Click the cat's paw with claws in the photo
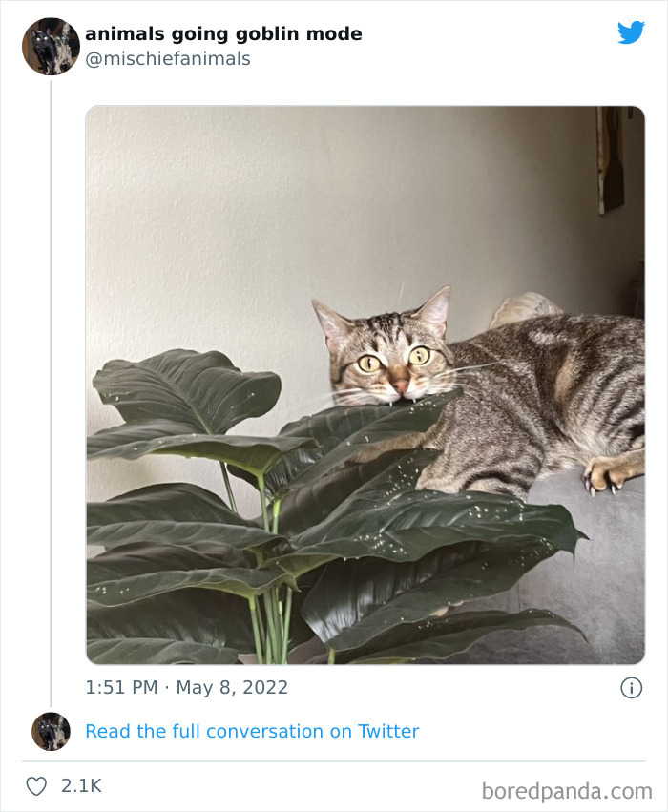 pyautogui.click(x=611, y=474)
